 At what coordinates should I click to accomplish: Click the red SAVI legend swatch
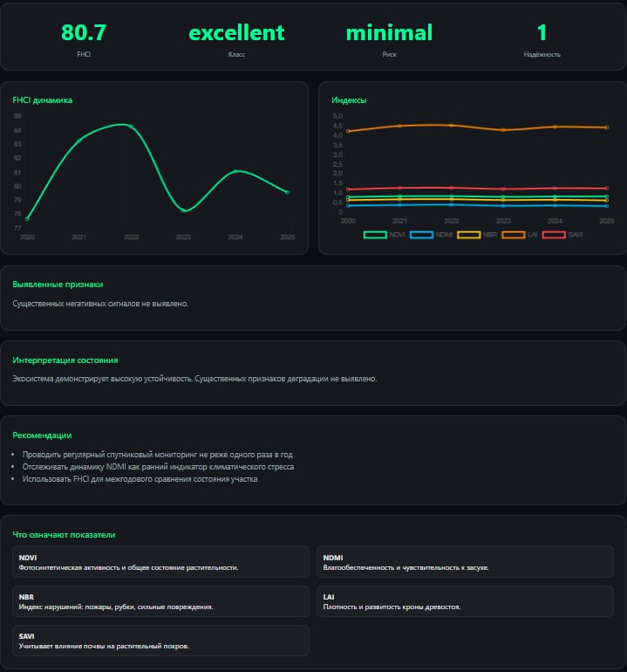coord(554,235)
